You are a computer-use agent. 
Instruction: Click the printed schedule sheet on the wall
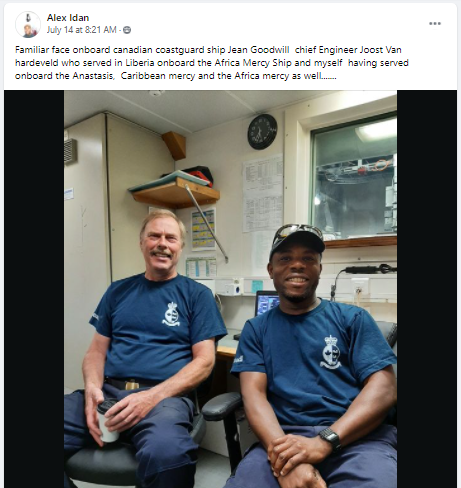coord(263,193)
